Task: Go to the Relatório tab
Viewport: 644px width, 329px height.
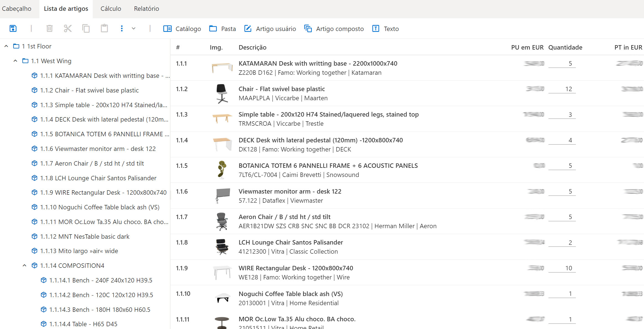Action: (x=146, y=9)
